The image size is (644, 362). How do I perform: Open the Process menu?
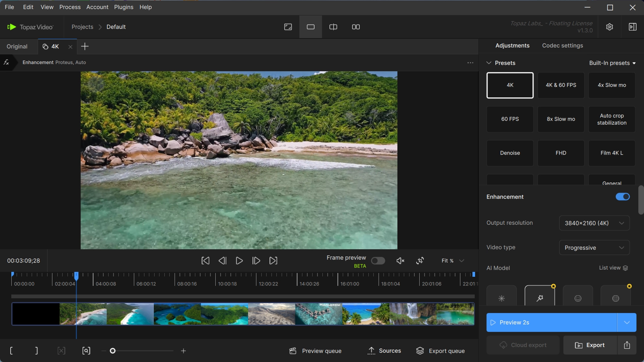coord(70,7)
